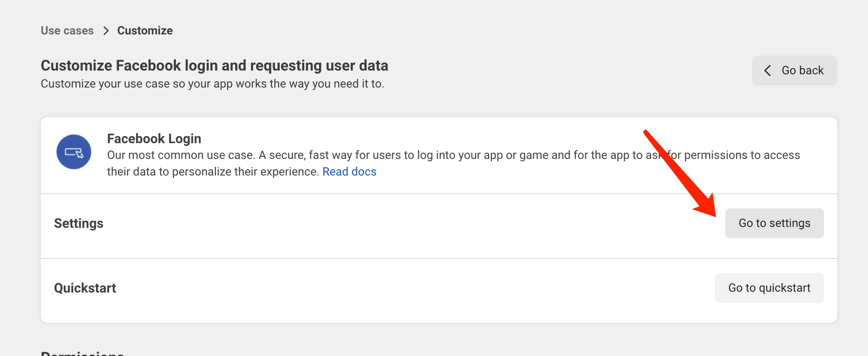The width and height of the screenshot is (868, 356).
Task: Click the Facebook Login heading
Action: pyautogui.click(x=154, y=139)
